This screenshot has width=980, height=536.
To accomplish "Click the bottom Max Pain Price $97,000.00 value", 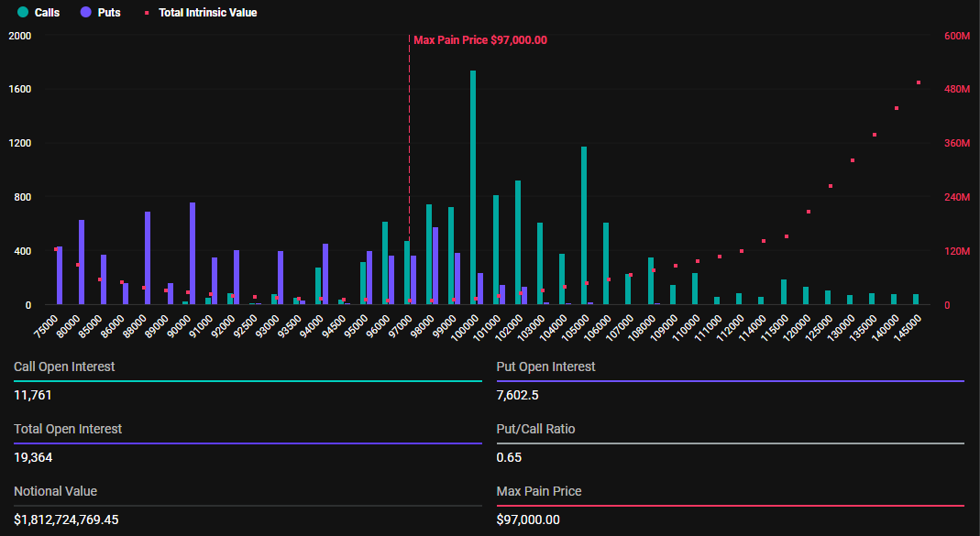I will (x=528, y=520).
